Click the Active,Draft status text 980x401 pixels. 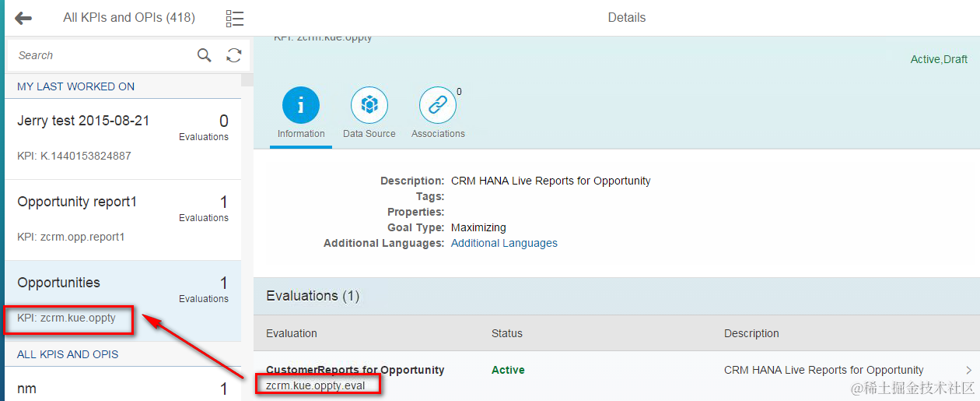pos(939,59)
